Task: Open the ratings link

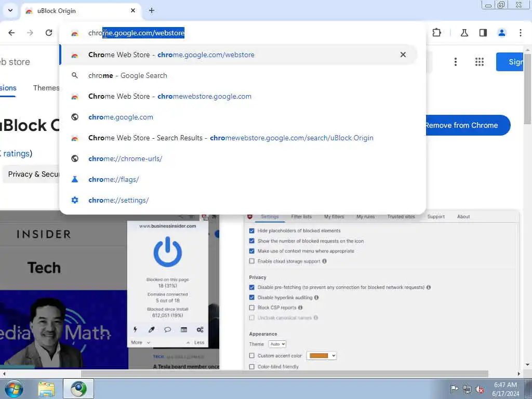Action: pos(15,153)
